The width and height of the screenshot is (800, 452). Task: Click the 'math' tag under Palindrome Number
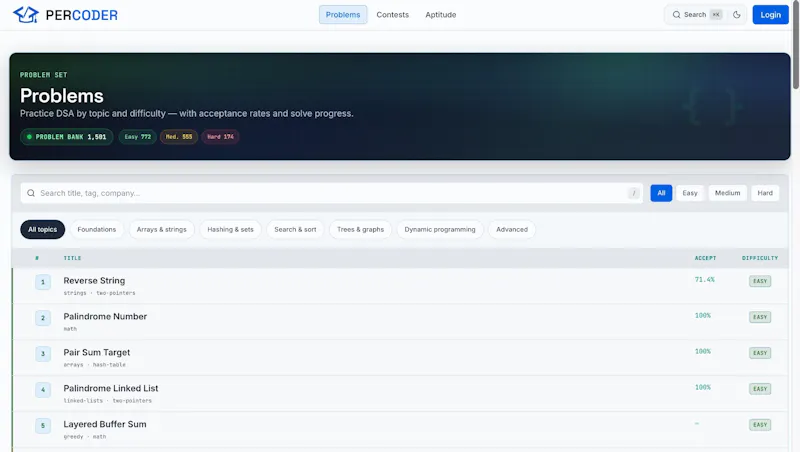pyautogui.click(x=70, y=329)
